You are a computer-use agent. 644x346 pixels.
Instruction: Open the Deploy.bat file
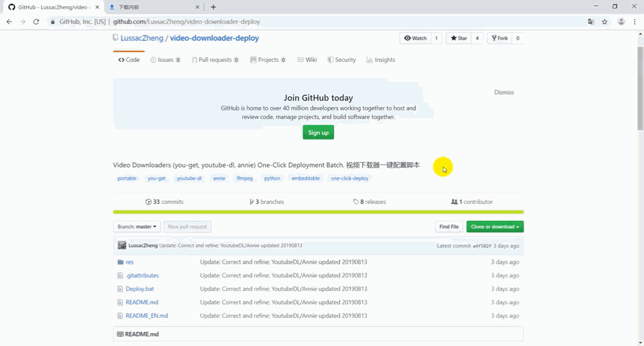tap(140, 289)
